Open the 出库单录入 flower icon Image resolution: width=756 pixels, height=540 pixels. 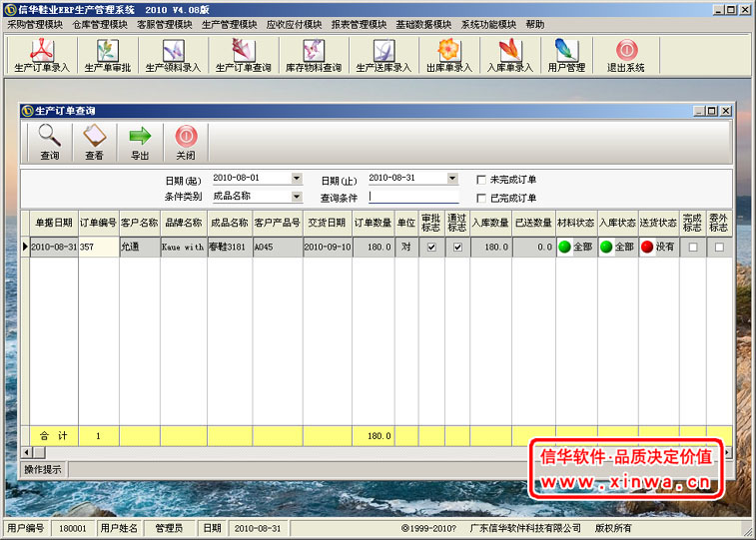[448, 55]
